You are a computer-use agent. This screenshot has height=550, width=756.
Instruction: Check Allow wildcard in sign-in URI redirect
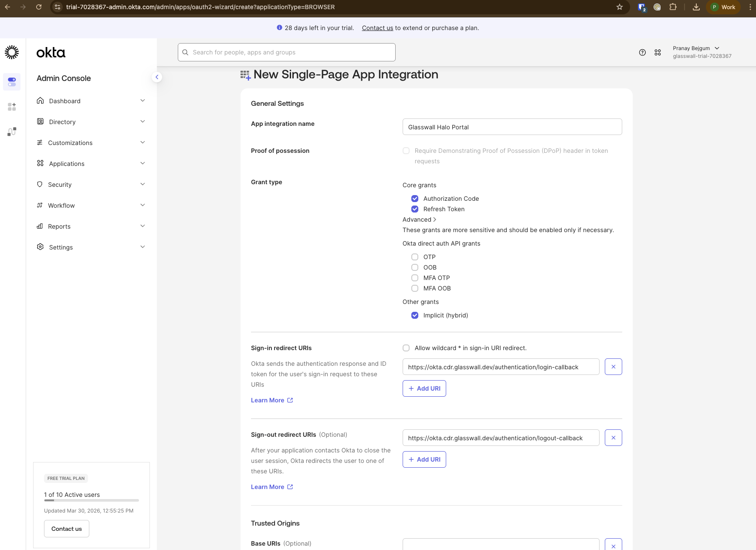pyautogui.click(x=406, y=348)
